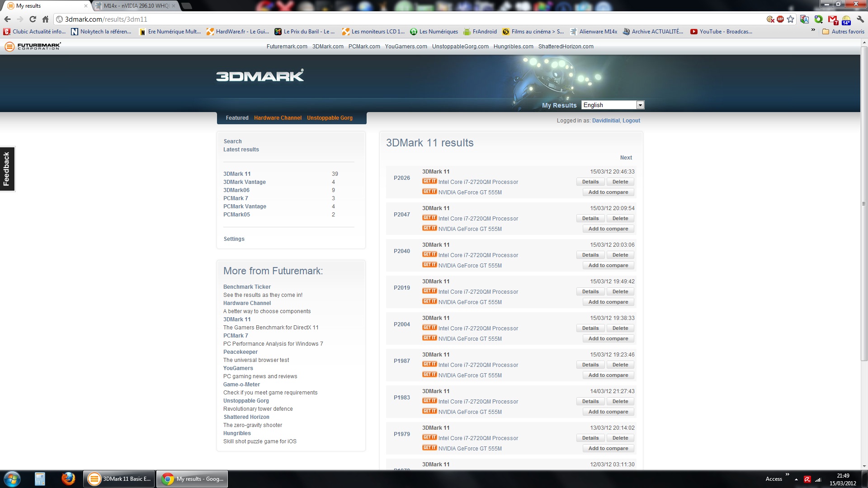This screenshot has height=488, width=868.
Task: Open Chrome wrench settings menu
Action: tap(860, 19)
